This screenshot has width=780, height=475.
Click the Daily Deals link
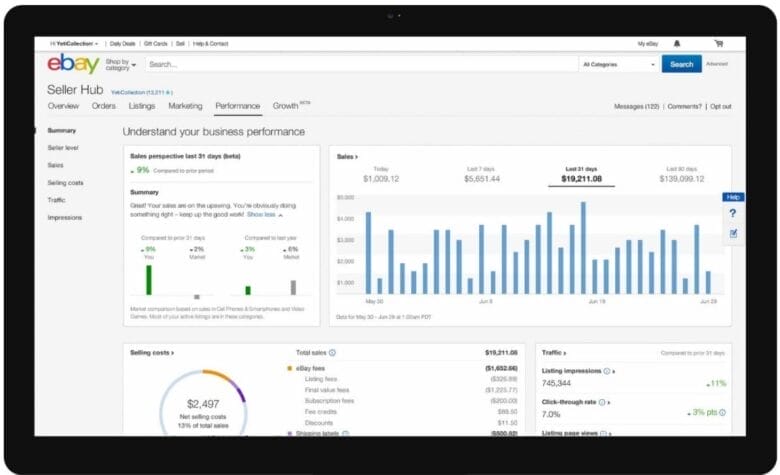click(x=123, y=44)
